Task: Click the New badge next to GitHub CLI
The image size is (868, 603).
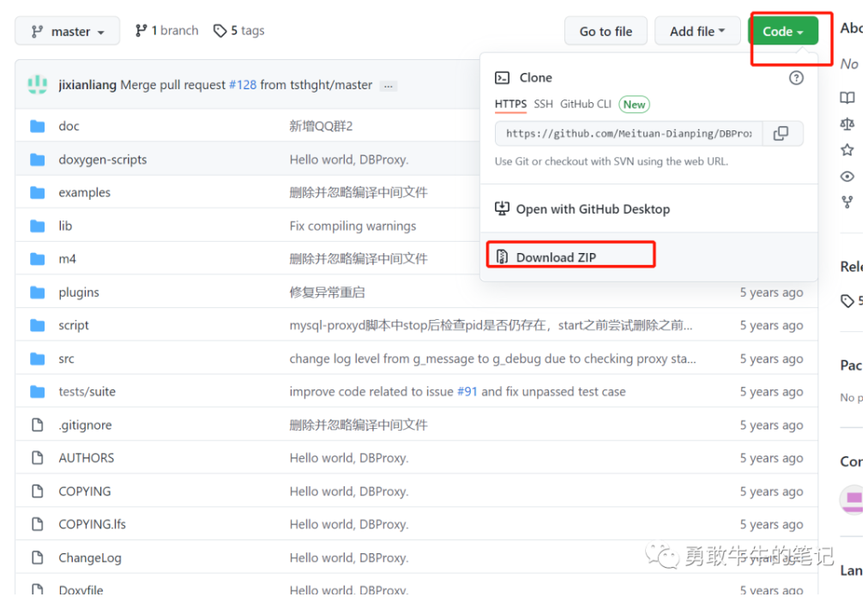Action: click(x=634, y=104)
